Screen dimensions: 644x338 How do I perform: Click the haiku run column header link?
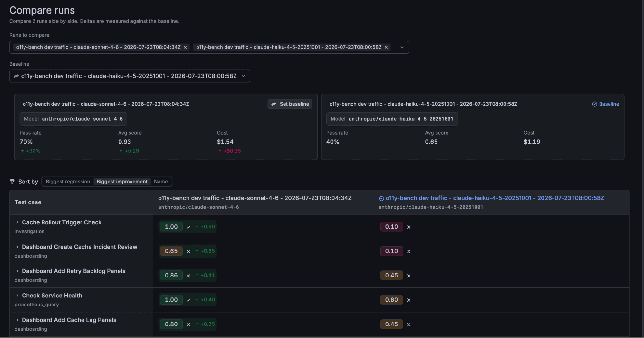click(495, 198)
